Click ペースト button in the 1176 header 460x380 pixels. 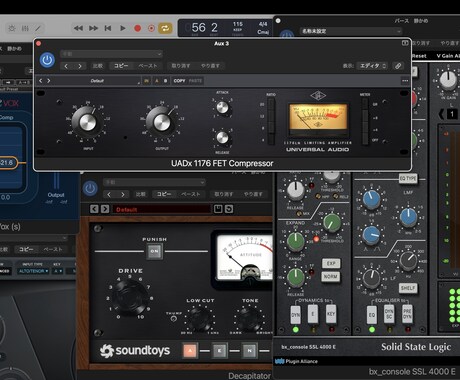(x=148, y=66)
